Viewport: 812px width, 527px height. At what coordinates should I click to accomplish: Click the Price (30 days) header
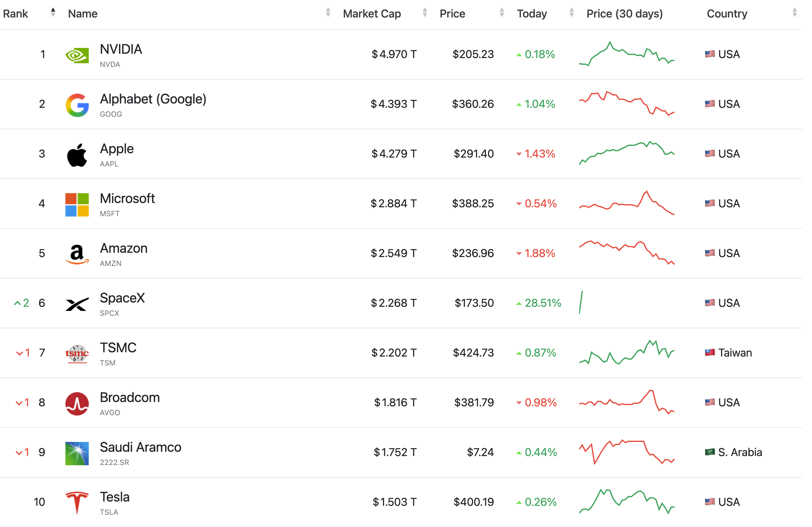[624, 14]
